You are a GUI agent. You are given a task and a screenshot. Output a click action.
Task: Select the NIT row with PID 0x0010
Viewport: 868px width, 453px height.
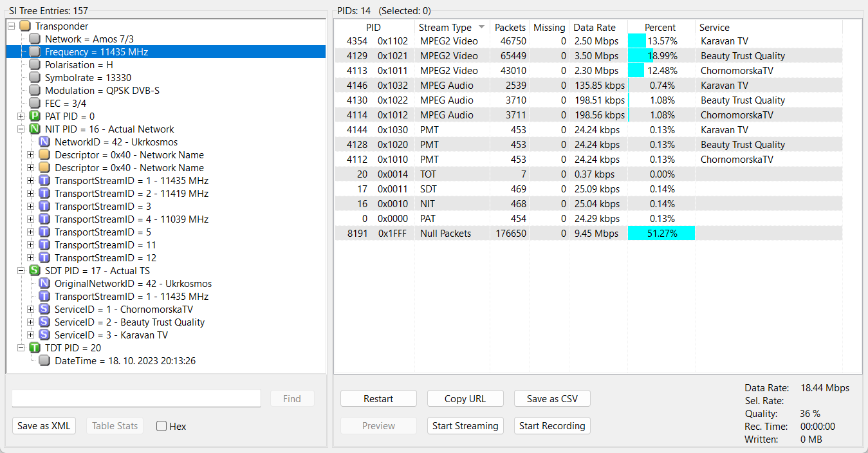pos(589,204)
